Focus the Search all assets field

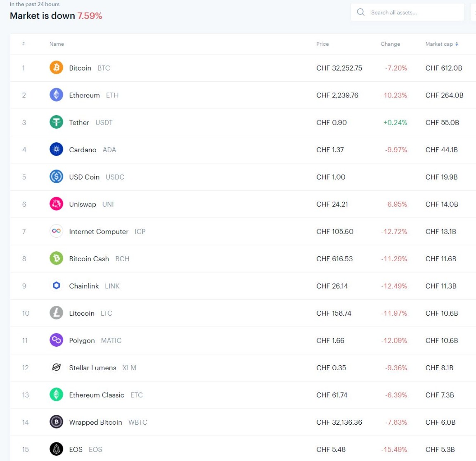coord(407,12)
